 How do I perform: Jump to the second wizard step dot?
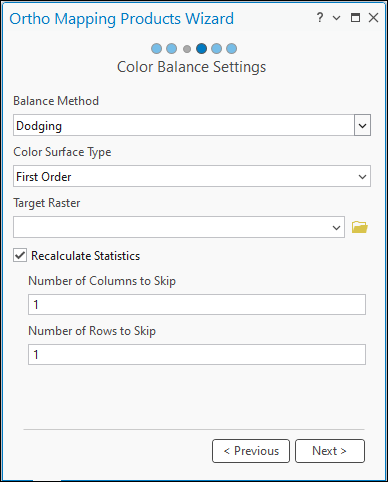171,49
